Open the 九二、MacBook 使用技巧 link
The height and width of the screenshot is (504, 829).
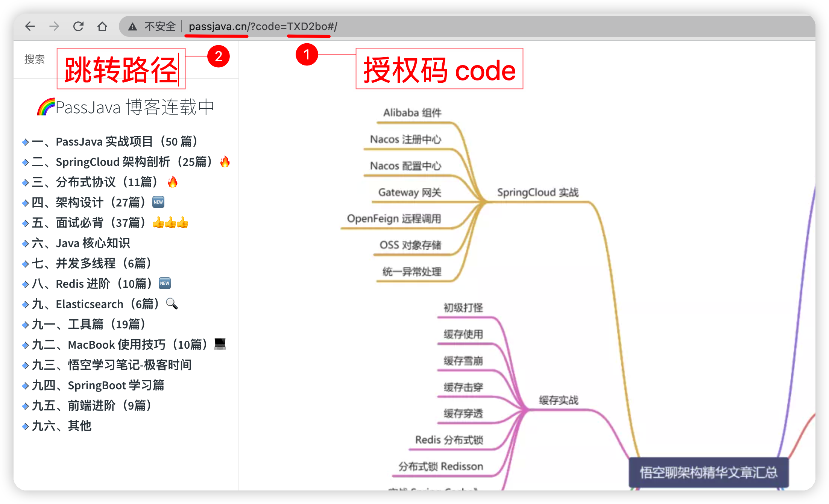[120, 345]
